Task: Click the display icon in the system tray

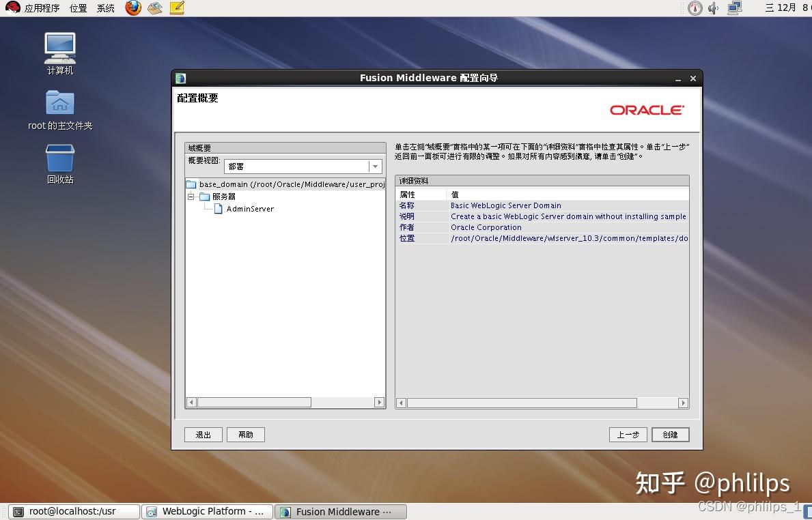Action: point(733,8)
